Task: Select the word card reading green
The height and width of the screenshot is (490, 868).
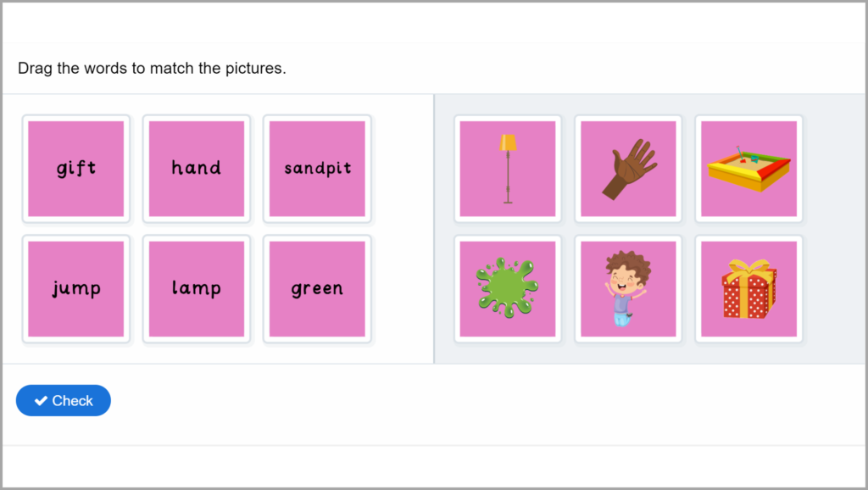Action: (x=316, y=288)
